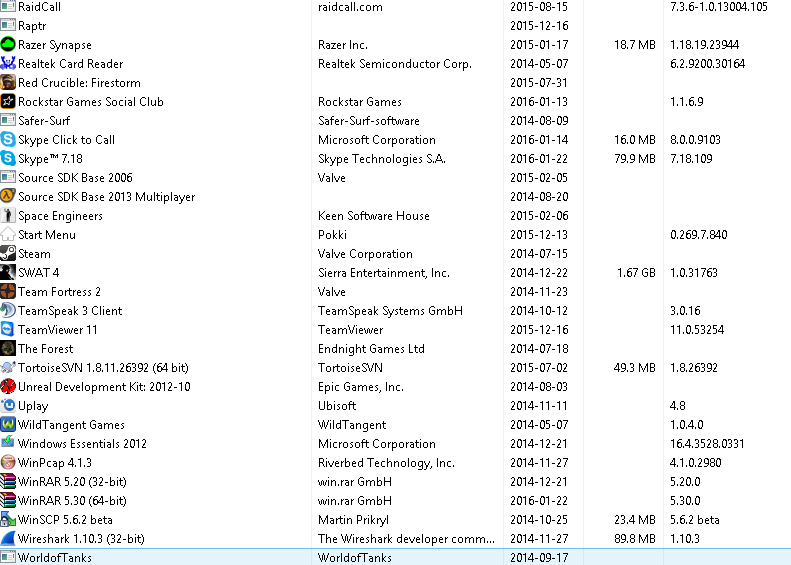
Task: Click the Realtek Card Reader icon
Action: tap(8, 64)
